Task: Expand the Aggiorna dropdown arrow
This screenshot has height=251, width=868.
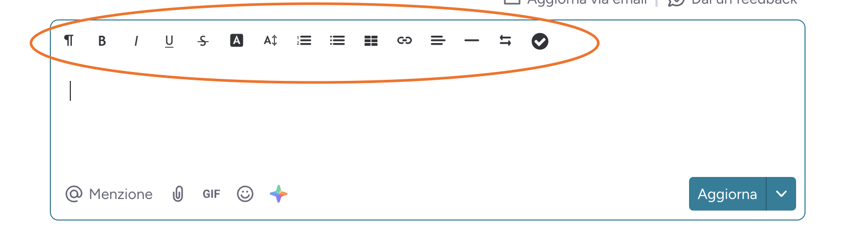Action: pyautogui.click(x=781, y=194)
